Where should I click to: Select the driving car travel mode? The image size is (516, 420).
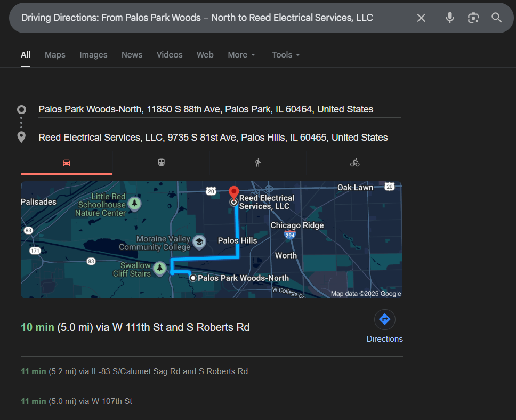(x=67, y=163)
